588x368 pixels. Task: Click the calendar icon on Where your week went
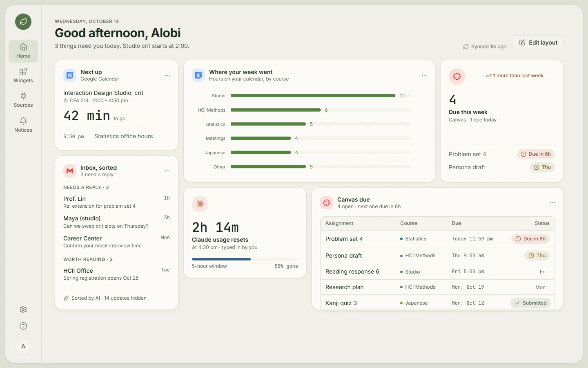point(198,75)
